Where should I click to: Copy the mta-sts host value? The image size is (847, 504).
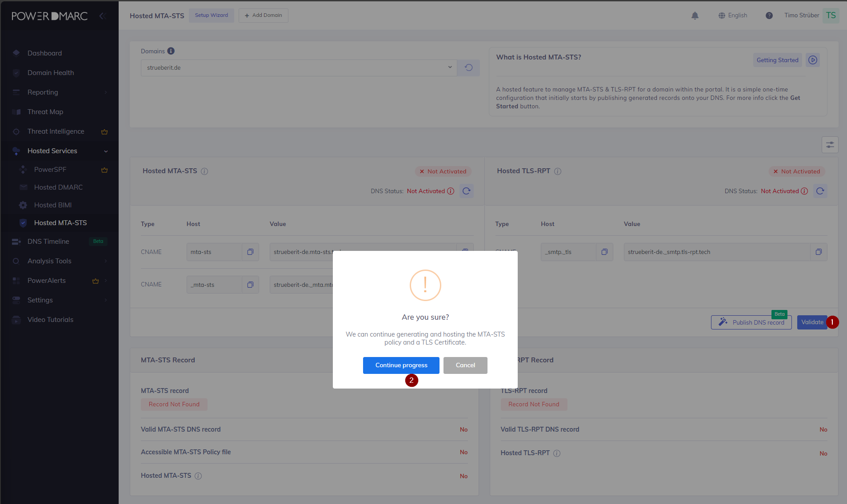tap(250, 252)
